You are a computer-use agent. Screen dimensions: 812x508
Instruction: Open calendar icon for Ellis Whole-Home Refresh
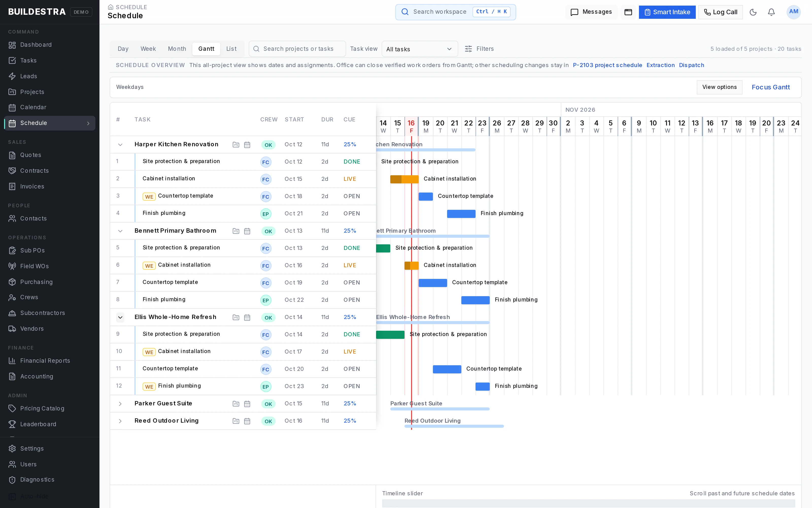click(x=247, y=317)
